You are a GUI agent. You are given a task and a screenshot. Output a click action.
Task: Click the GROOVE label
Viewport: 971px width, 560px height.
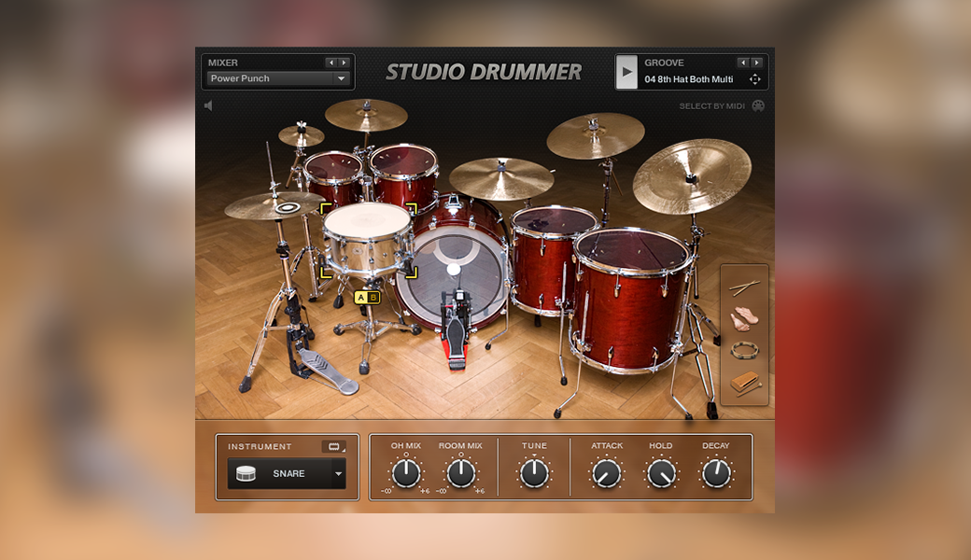click(x=664, y=63)
